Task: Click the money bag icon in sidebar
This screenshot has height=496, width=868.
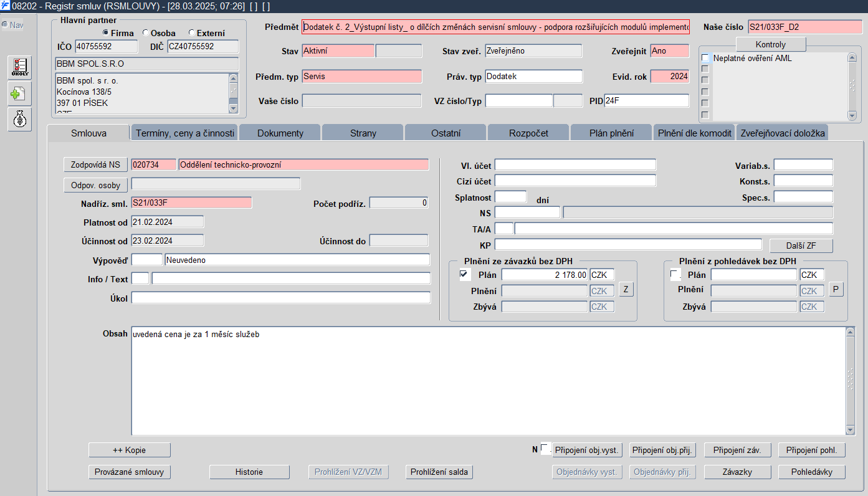Action: (x=20, y=119)
